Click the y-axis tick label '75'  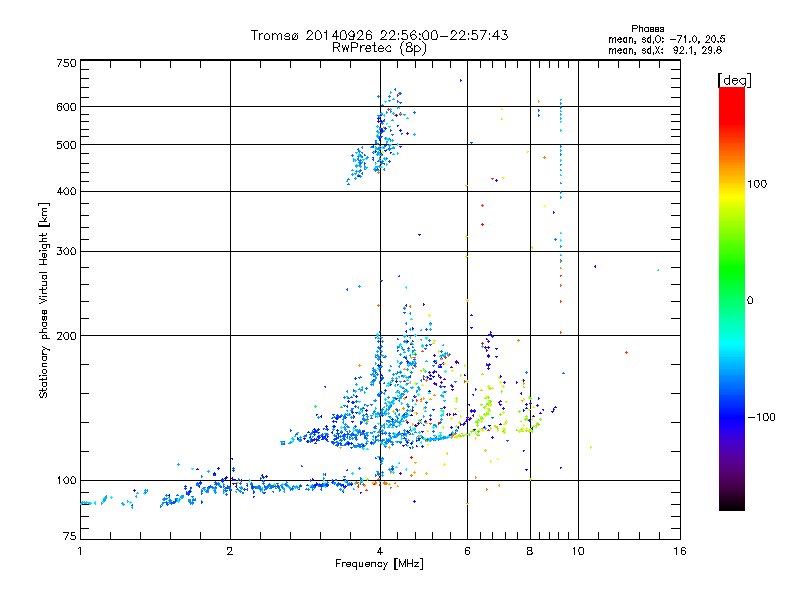pos(70,536)
